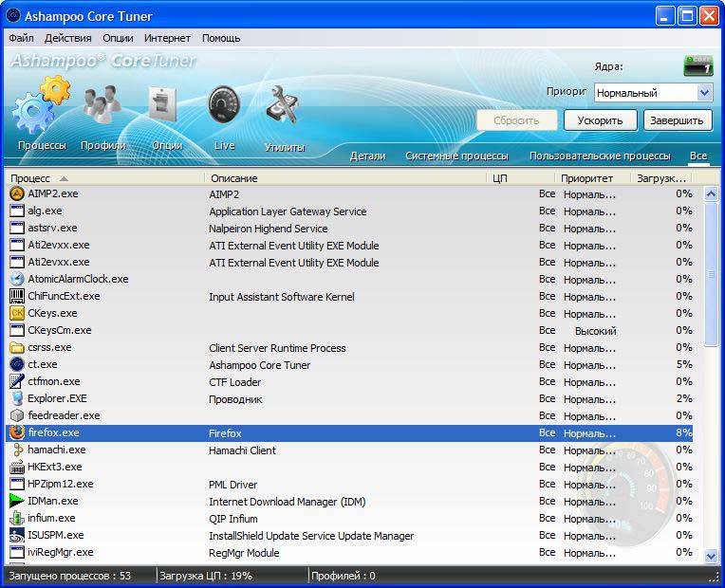Open the Утилиты wrench icon

[282, 105]
